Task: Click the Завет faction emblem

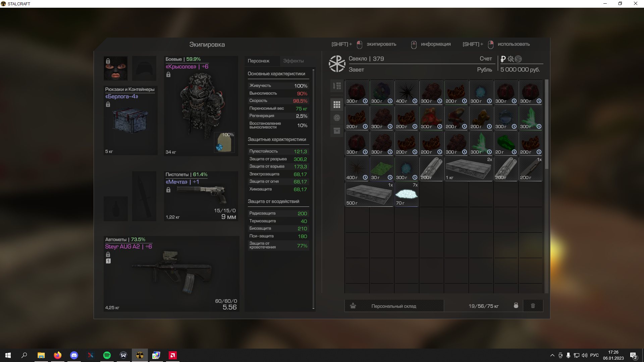Action: click(x=337, y=64)
